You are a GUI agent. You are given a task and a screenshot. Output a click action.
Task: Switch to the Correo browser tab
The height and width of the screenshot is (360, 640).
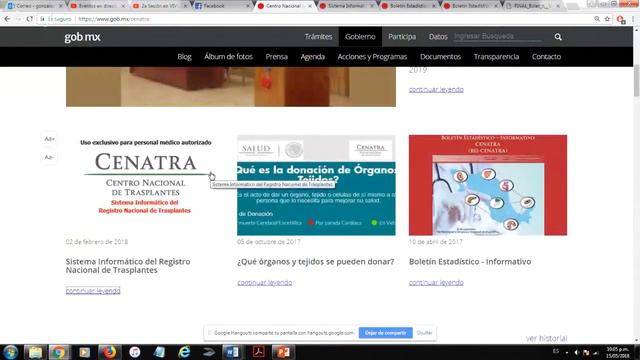coord(34,6)
